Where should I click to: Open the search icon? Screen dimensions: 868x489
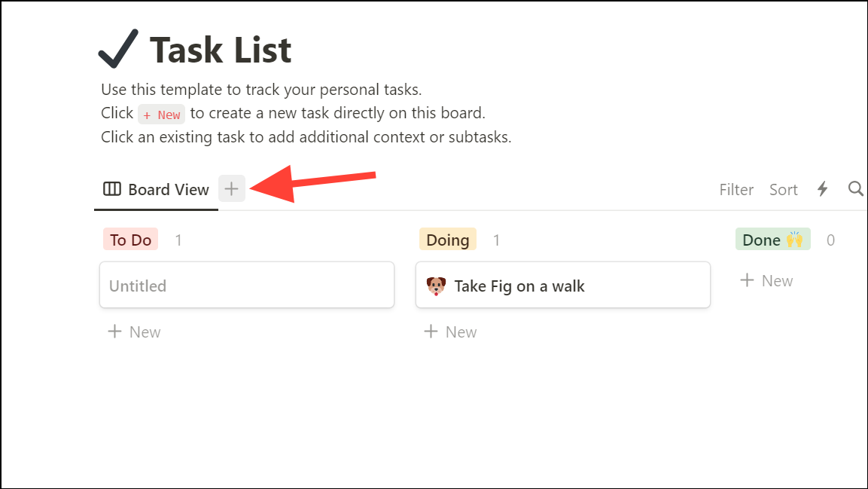[855, 188]
